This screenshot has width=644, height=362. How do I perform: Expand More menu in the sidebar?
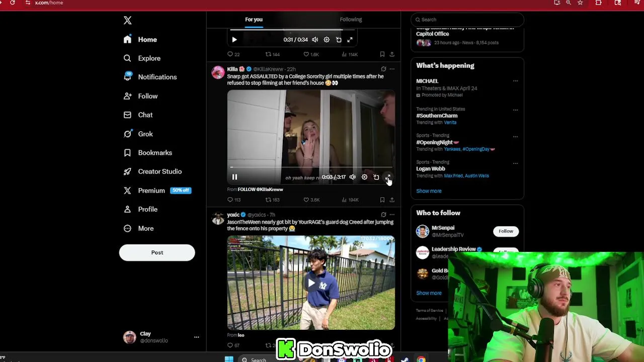click(139, 228)
